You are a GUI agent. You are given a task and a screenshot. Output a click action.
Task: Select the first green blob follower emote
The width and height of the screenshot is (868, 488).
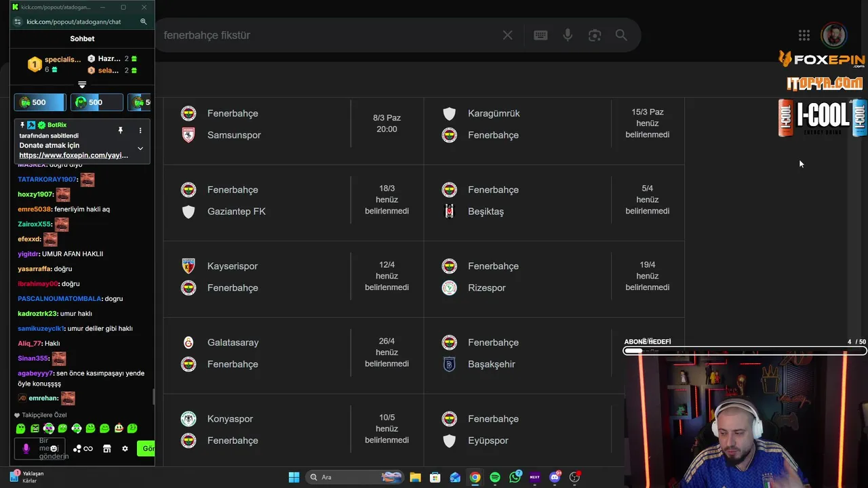point(20,428)
